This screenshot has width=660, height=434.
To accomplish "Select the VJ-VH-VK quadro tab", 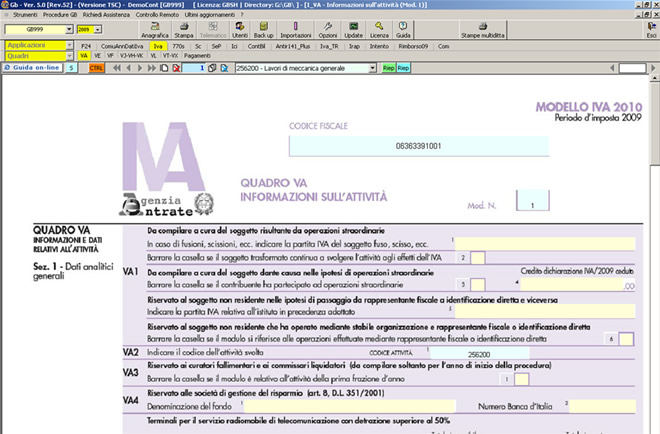I will point(131,56).
